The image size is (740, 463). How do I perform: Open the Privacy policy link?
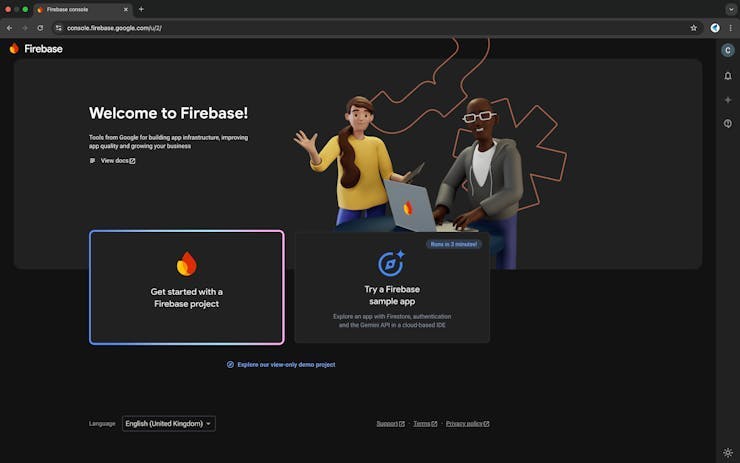[x=467, y=424]
